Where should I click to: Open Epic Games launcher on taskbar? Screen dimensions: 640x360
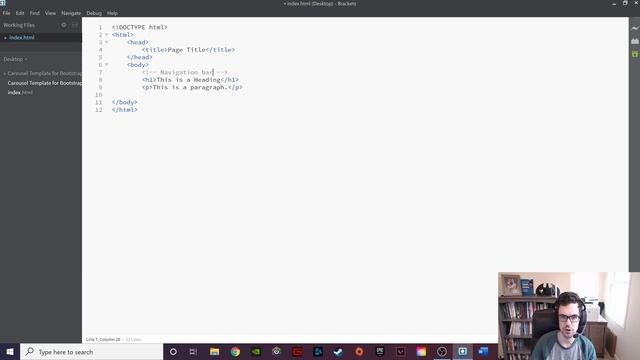[x=380, y=352]
